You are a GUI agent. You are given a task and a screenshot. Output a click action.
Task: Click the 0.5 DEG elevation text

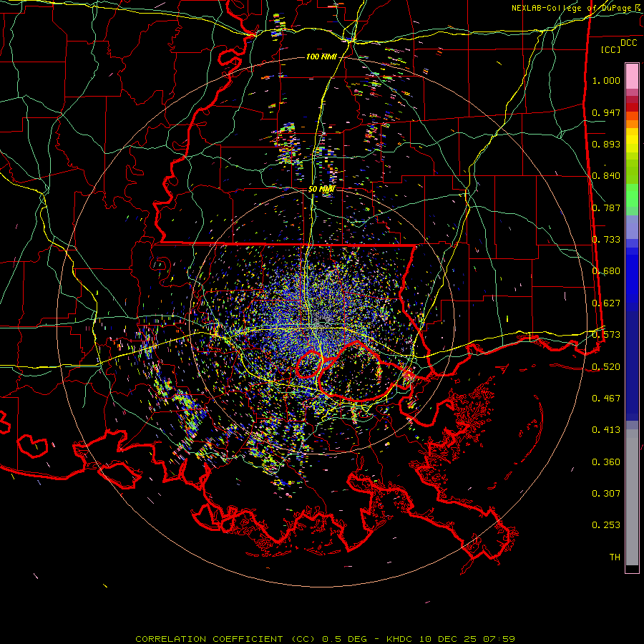(x=344, y=639)
